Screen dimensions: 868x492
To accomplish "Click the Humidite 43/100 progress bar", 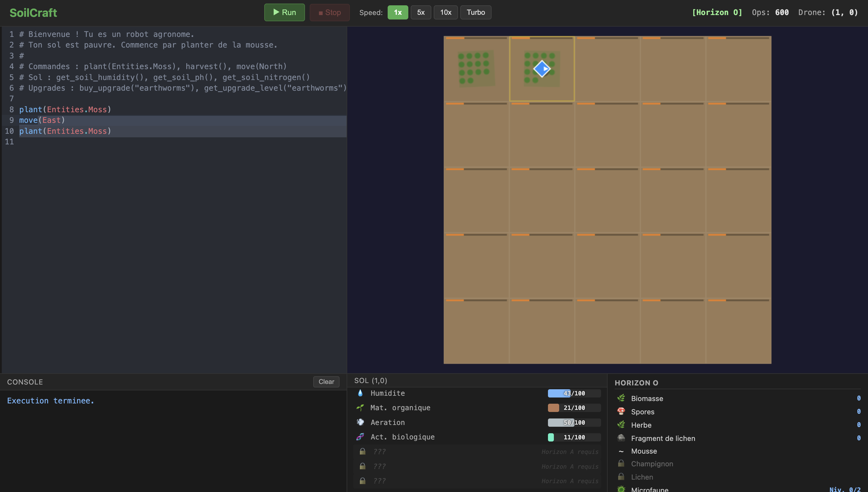I will click(x=574, y=393).
